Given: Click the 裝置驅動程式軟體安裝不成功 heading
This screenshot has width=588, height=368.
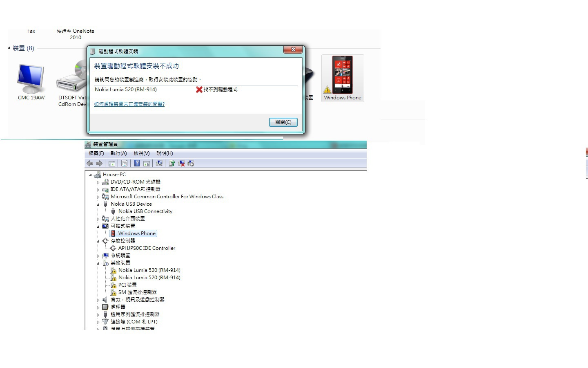Looking at the screenshot, I should click(x=136, y=66).
